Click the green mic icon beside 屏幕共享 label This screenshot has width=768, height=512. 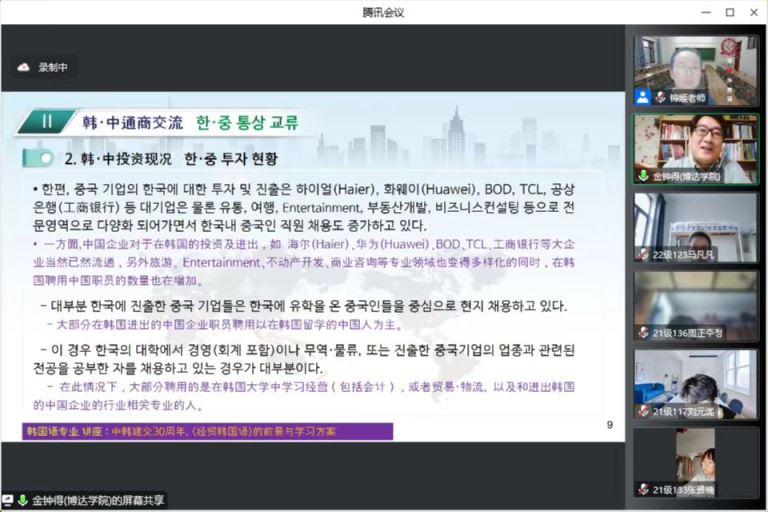click(x=22, y=500)
